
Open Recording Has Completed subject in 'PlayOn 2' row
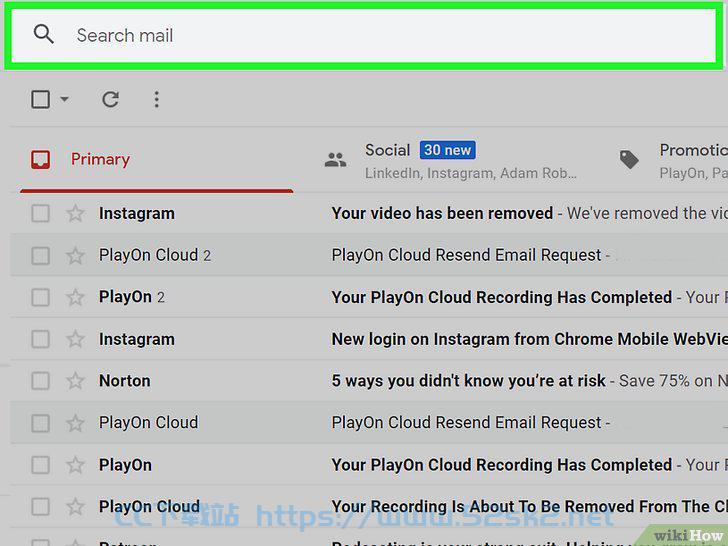pyautogui.click(x=501, y=297)
